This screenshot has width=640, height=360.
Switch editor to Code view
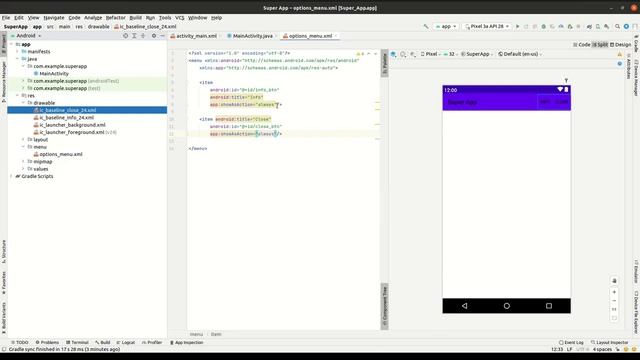pyautogui.click(x=582, y=44)
